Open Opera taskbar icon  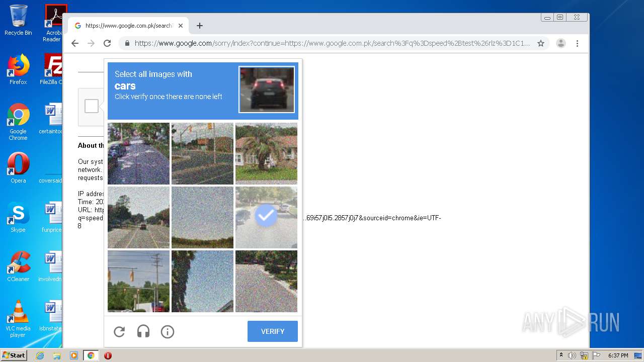[108, 355]
